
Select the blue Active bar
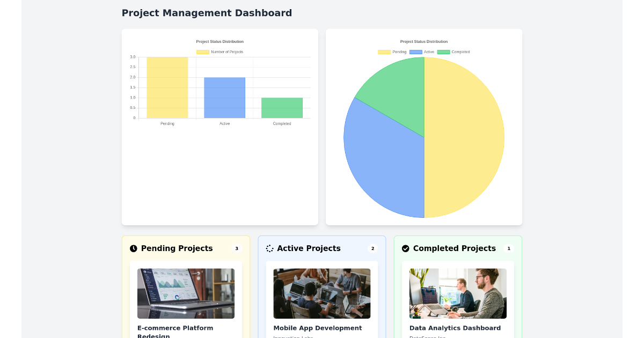[224, 98]
